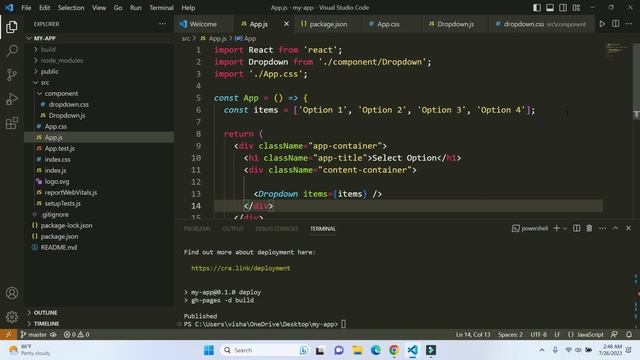Click the Ln 14, Col 13 indicator

coord(473,334)
